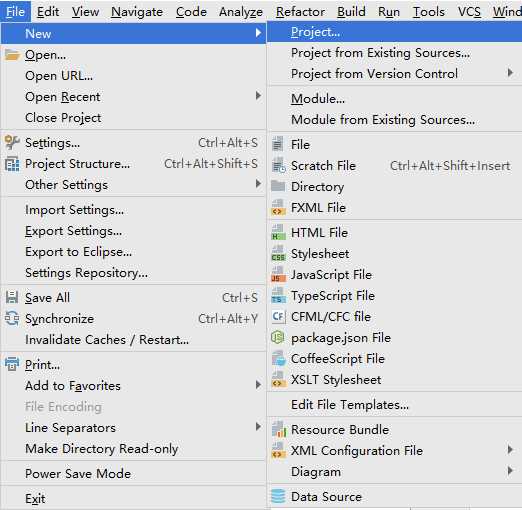This screenshot has height=510, width=522.
Task: Expand the XML Configuration File submenu arrow
Action: pyautogui.click(x=510, y=450)
